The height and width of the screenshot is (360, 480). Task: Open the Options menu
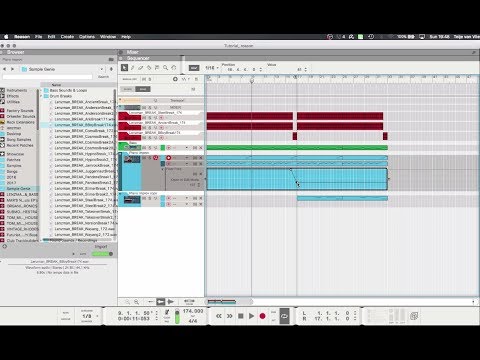(87, 37)
